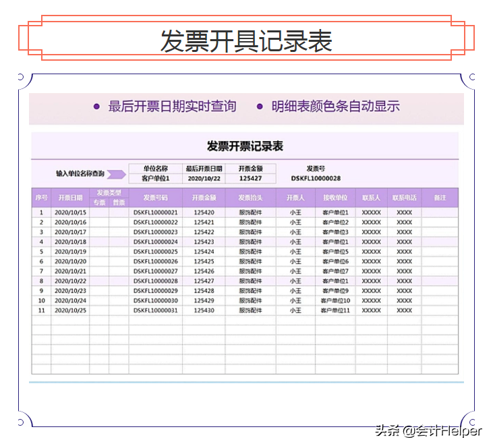Click the 备注 column header
Screen dimensions: 493x448
click(440, 198)
